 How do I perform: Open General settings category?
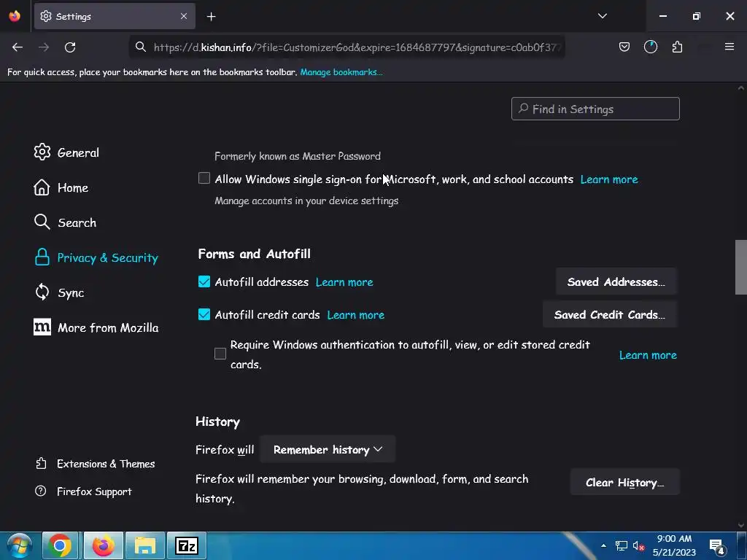click(x=66, y=152)
